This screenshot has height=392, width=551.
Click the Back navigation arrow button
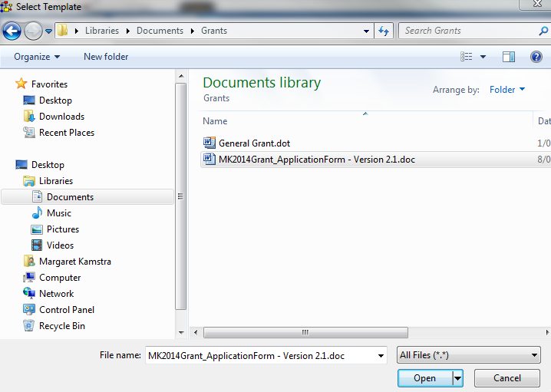pos(12,31)
